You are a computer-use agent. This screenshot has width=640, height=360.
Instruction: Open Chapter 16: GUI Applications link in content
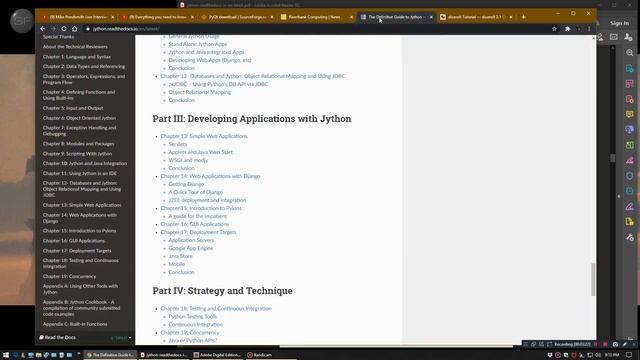coord(195,224)
